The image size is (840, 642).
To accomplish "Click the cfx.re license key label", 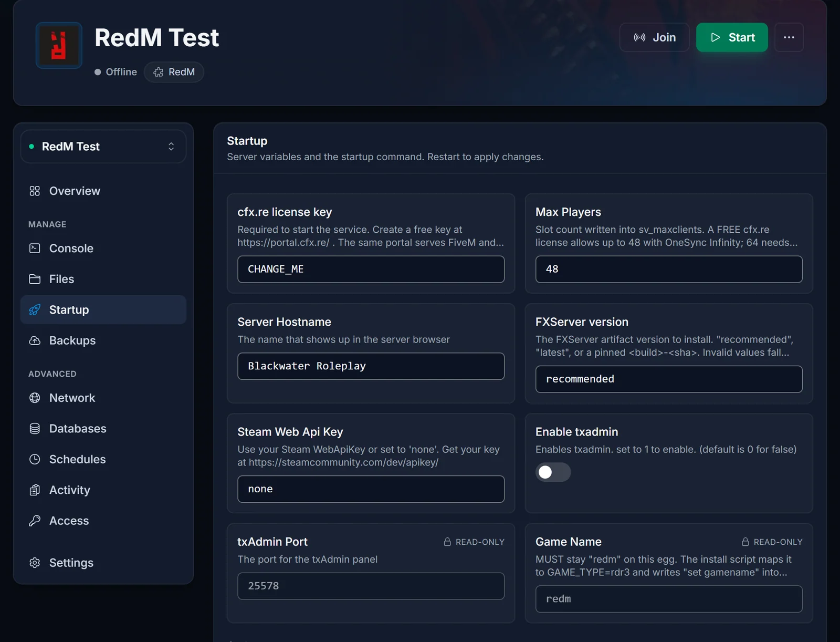I will coord(285,212).
